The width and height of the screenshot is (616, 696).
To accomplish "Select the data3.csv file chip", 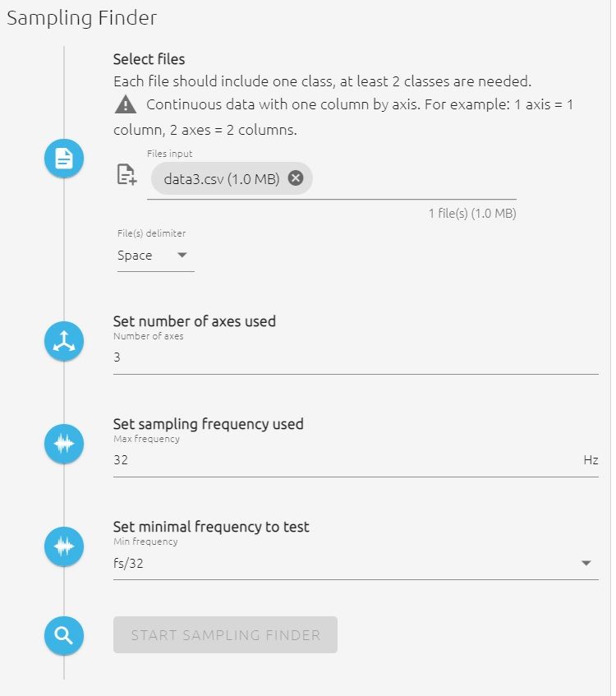I will point(220,178).
